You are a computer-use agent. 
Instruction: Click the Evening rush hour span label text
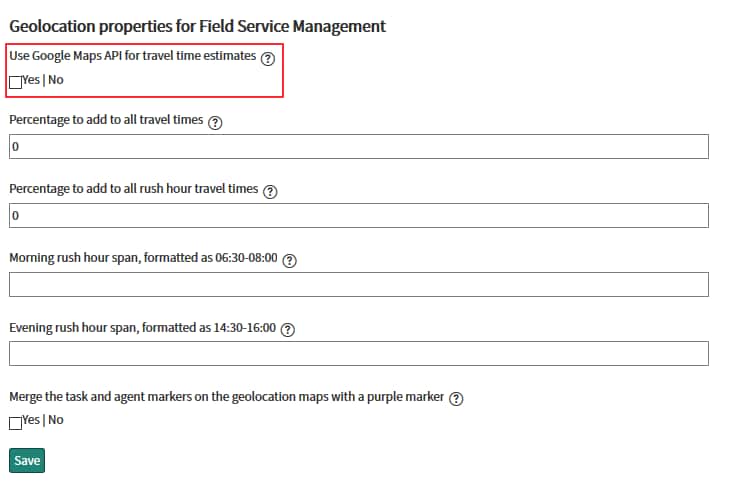142,327
